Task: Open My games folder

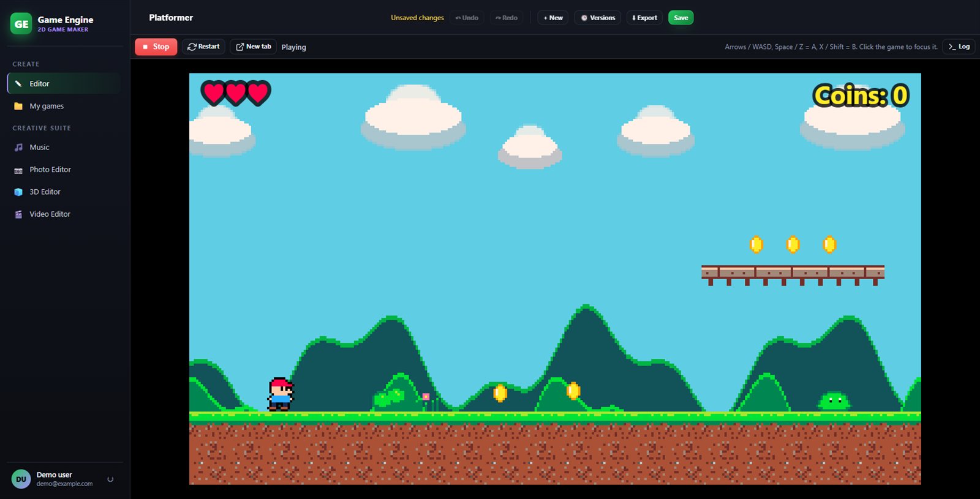Action: [x=64, y=106]
